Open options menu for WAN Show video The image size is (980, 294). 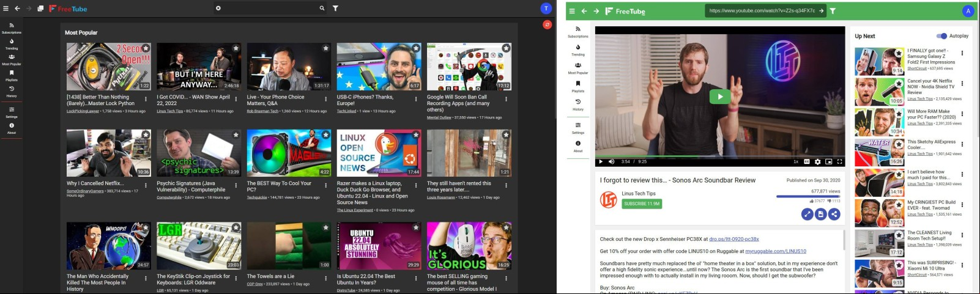(x=236, y=99)
